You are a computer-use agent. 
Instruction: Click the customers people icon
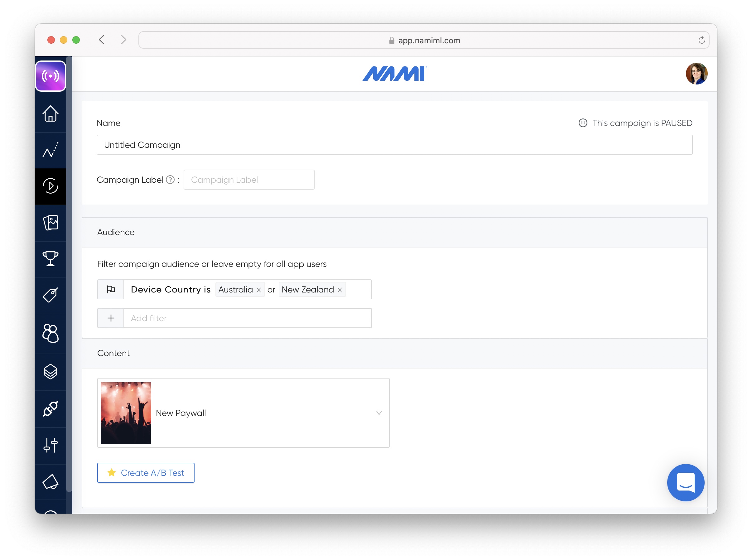[51, 333]
